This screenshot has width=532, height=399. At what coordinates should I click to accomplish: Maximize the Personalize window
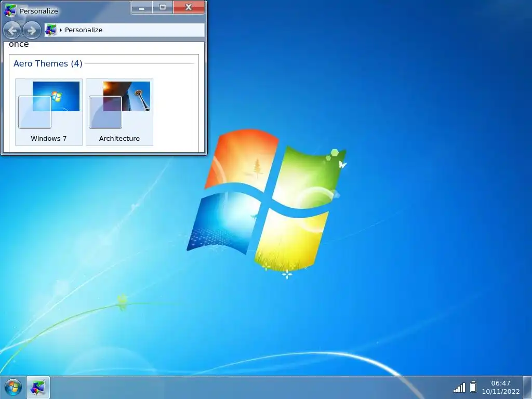click(x=163, y=7)
